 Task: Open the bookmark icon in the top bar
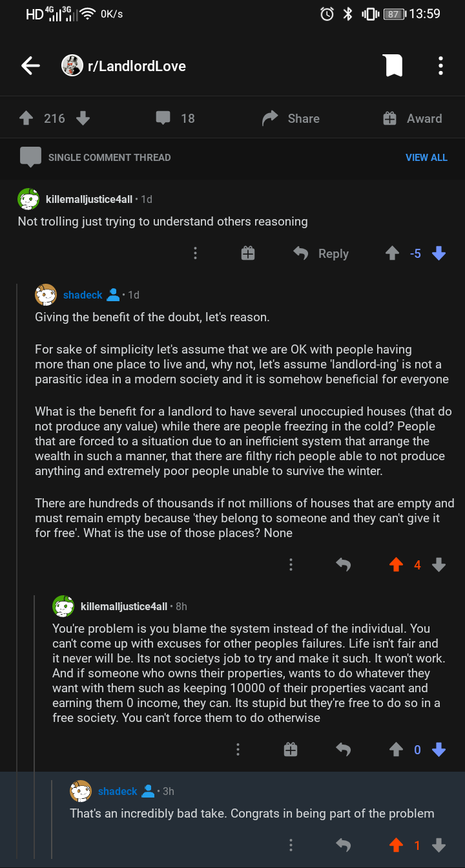[393, 65]
